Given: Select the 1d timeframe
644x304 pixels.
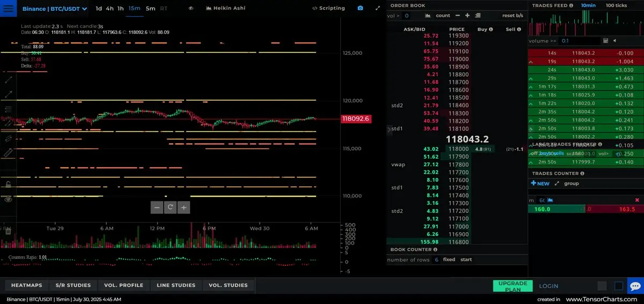Looking at the screenshot, I should 99,9.
